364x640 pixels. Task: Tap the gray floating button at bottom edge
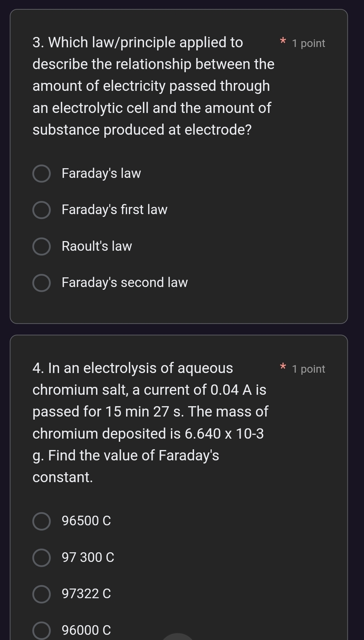coord(178,636)
